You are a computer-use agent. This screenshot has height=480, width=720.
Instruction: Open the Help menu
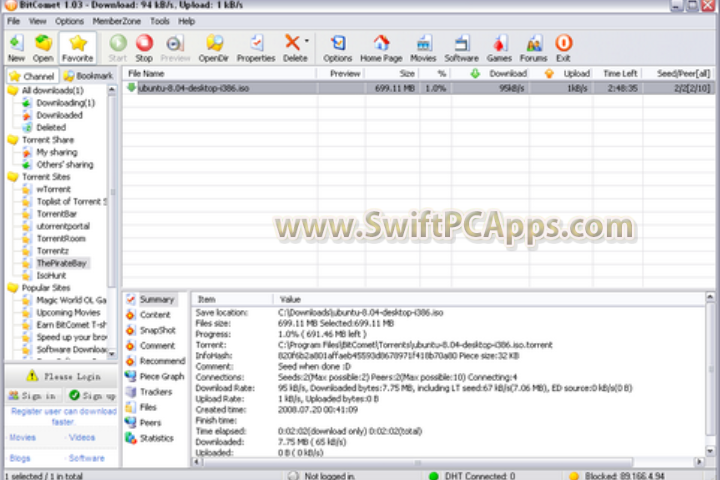click(x=186, y=21)
